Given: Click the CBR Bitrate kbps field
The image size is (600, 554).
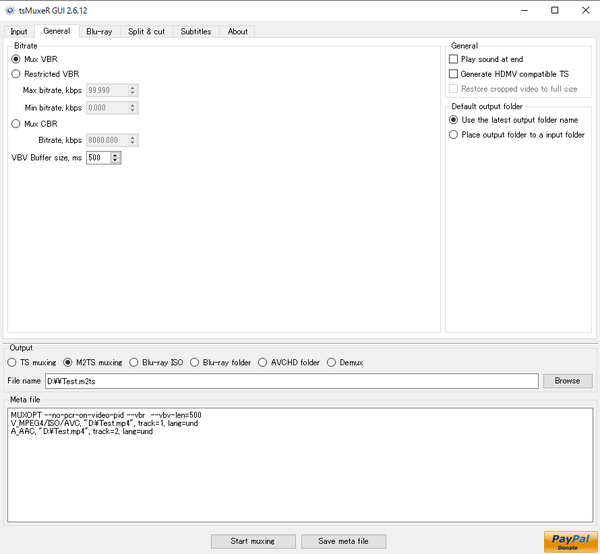Looking at the screenshot, I should coord(112,140).
